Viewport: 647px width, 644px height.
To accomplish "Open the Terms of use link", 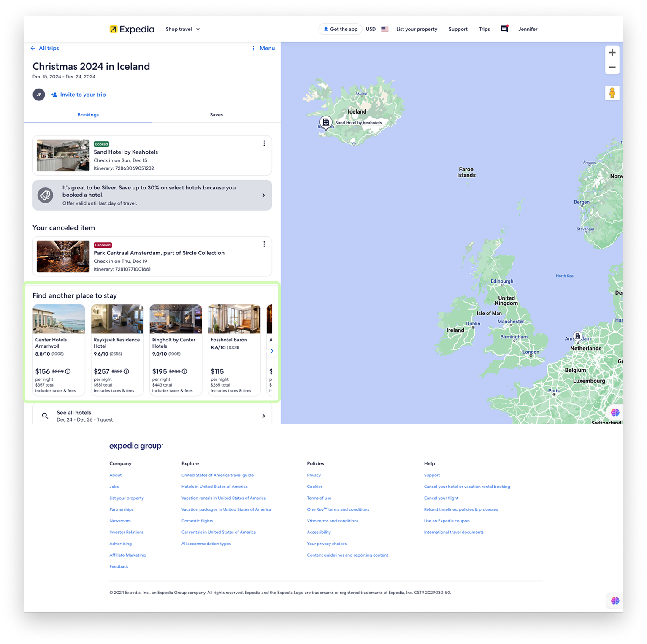I will tap(319, 498).
